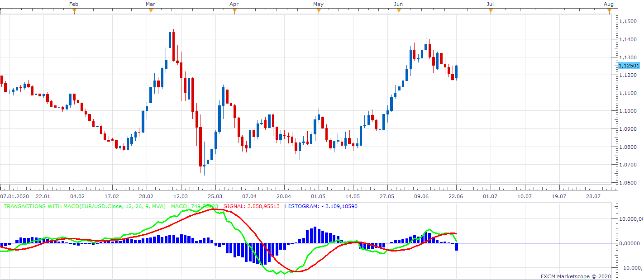Click the 19.07 date label
The height and width of the screenshot is (280, 644).
tap(559, 196)
